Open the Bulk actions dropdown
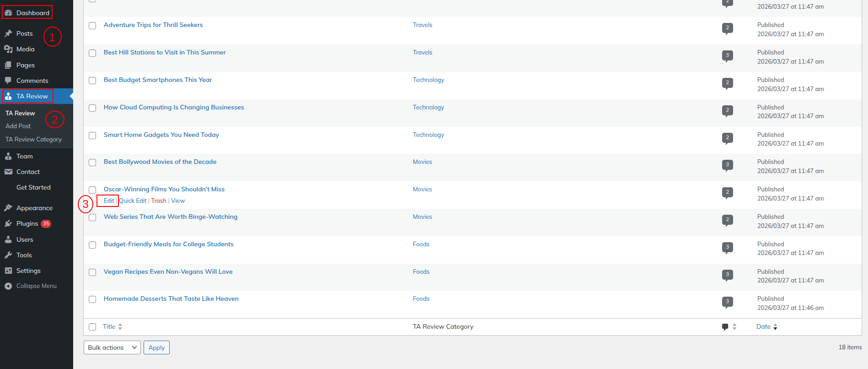This screenshot has width=868, height=369. tap(112, 347)
